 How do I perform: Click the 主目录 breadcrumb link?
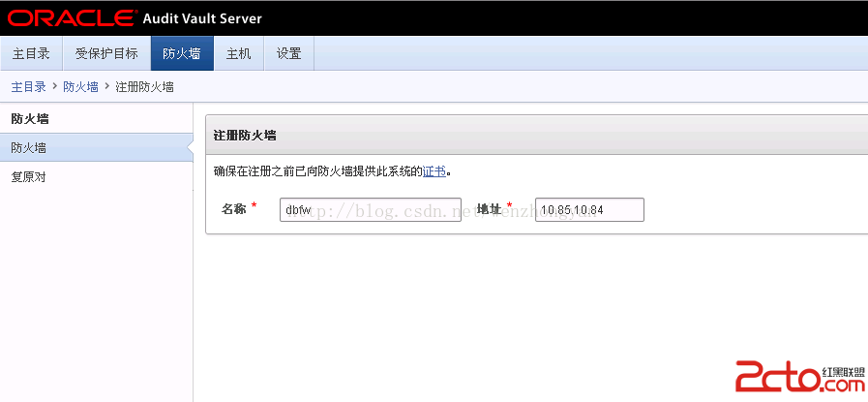tap(28, 87)
